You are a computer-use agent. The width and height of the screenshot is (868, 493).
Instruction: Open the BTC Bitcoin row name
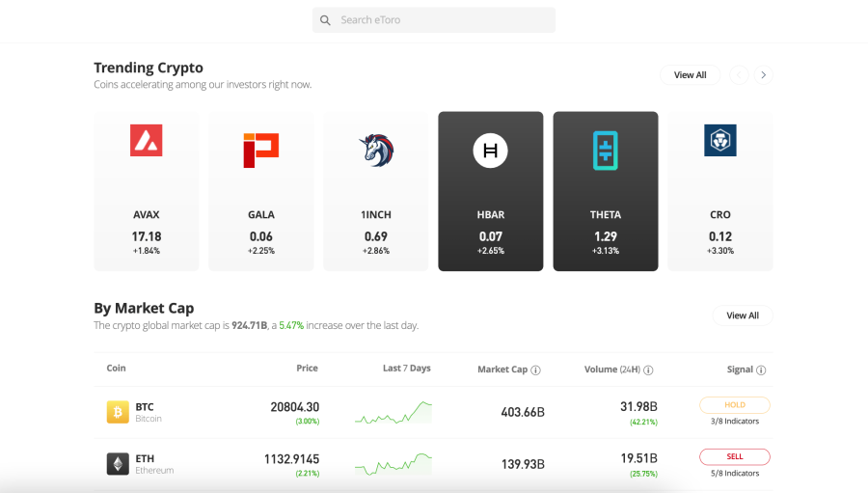[x=149, y=412]
